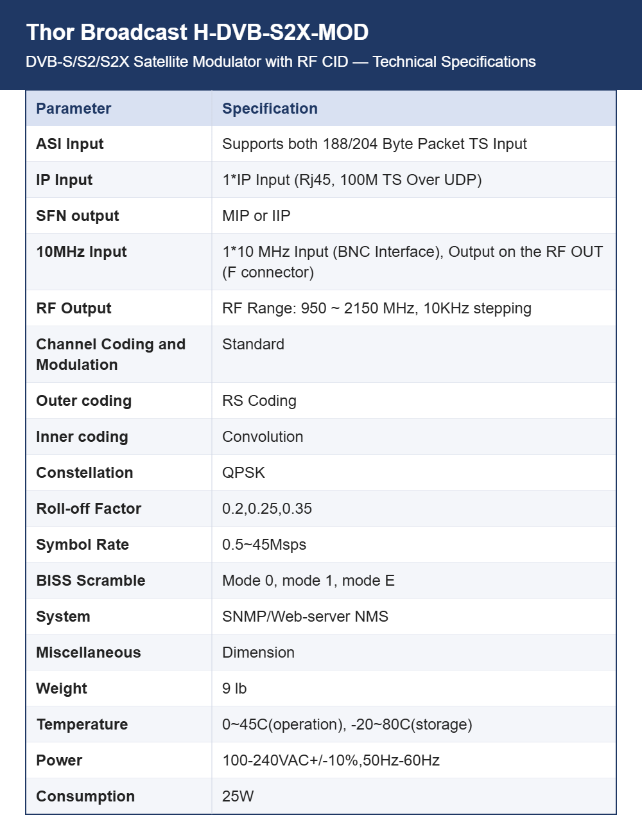642x840 pixels.
Task: Click the 0.5~45Msps value
Action: 265,545
